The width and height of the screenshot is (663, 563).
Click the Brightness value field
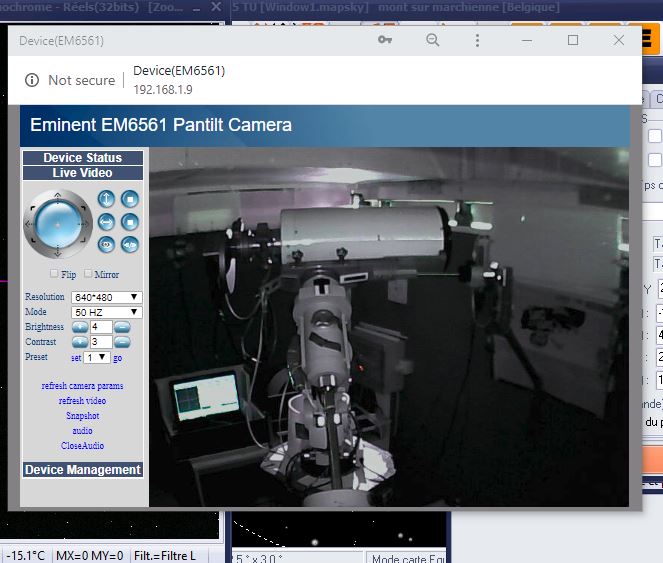100,327
